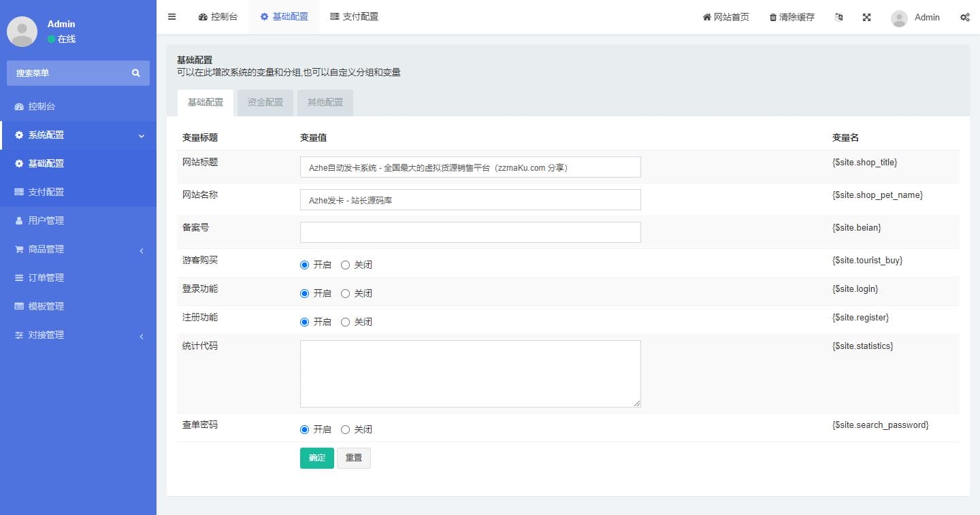Open the language switcher icon in the header
The width and height of the screenshot is (980, 515).
coord(838,17)
